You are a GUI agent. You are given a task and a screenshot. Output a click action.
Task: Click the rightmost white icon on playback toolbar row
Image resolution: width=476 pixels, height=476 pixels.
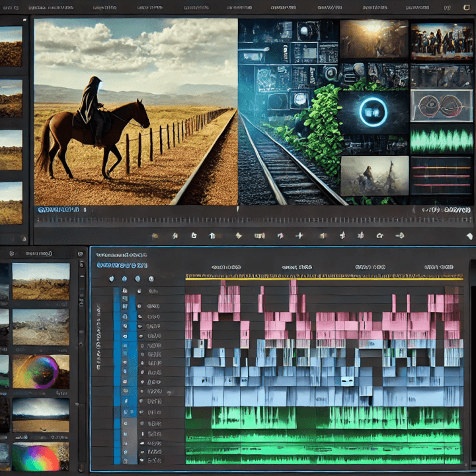click(469, 236)
